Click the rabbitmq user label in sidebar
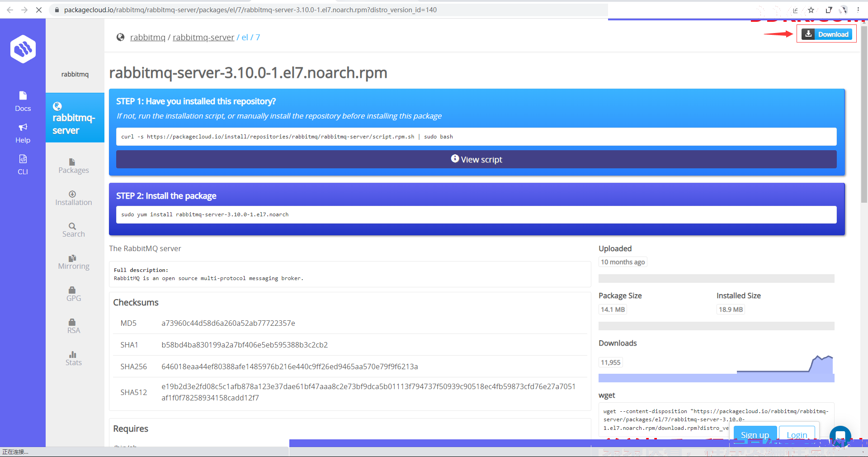 (75, 74)
